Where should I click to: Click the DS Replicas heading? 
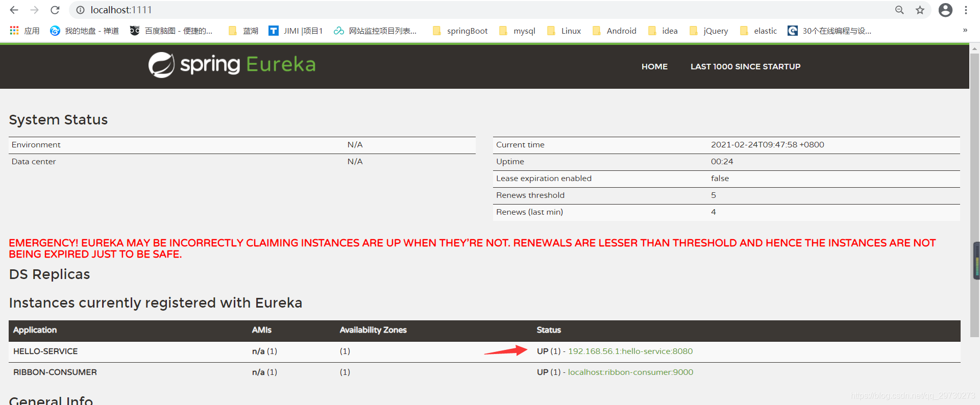click(50, 274)
